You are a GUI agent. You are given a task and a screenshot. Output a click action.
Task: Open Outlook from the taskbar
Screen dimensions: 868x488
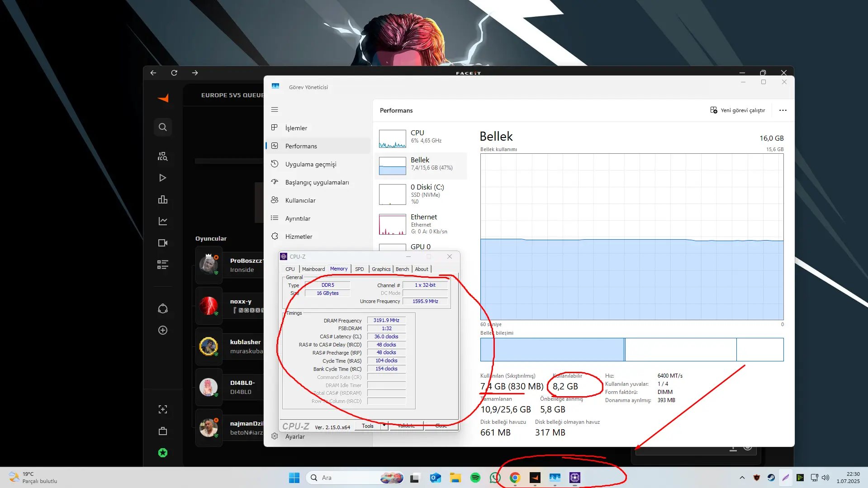[436, 478]
